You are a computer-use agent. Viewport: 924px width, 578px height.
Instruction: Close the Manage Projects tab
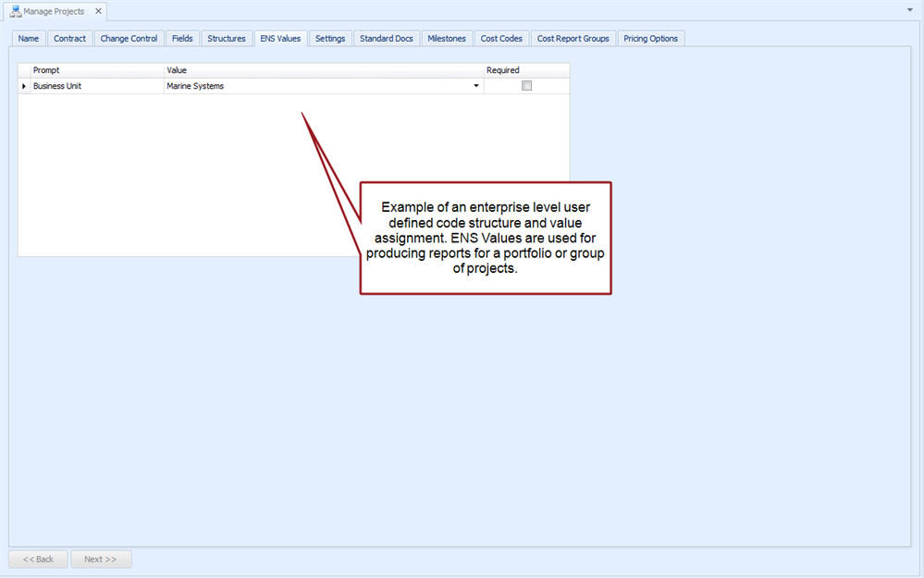point(98,11)
